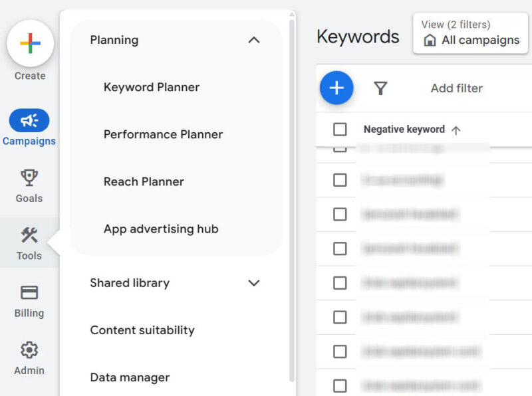The width and height of the screenshot is (532, 396).
Task: Select Performance Planner menu item
Action: click(163, 134)
